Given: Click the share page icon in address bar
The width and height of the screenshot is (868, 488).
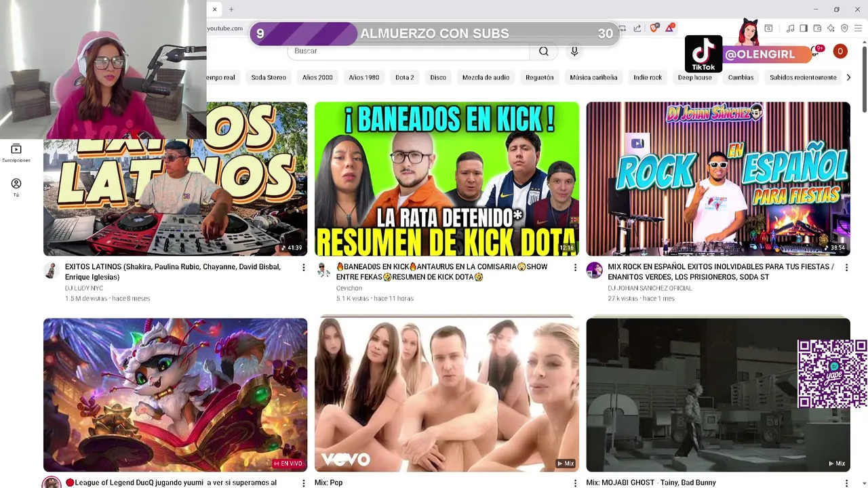Looking at the screenshot, I should pos(637,28).
